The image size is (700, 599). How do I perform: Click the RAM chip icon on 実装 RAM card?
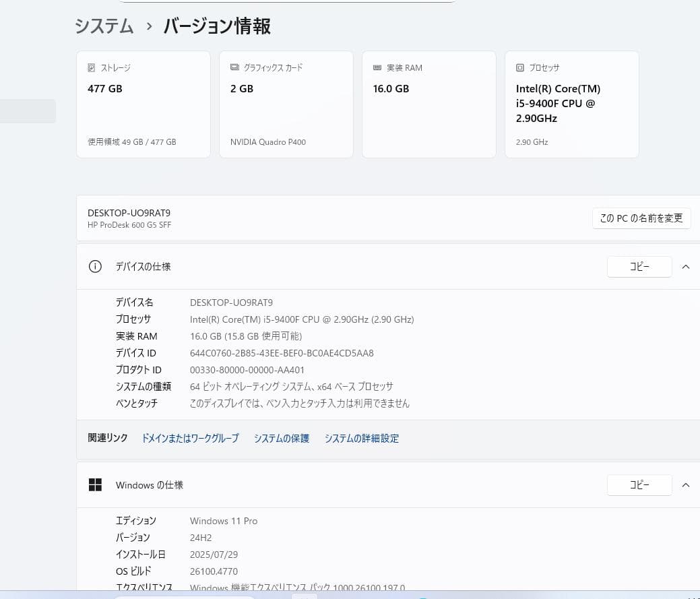click(377, 67)
